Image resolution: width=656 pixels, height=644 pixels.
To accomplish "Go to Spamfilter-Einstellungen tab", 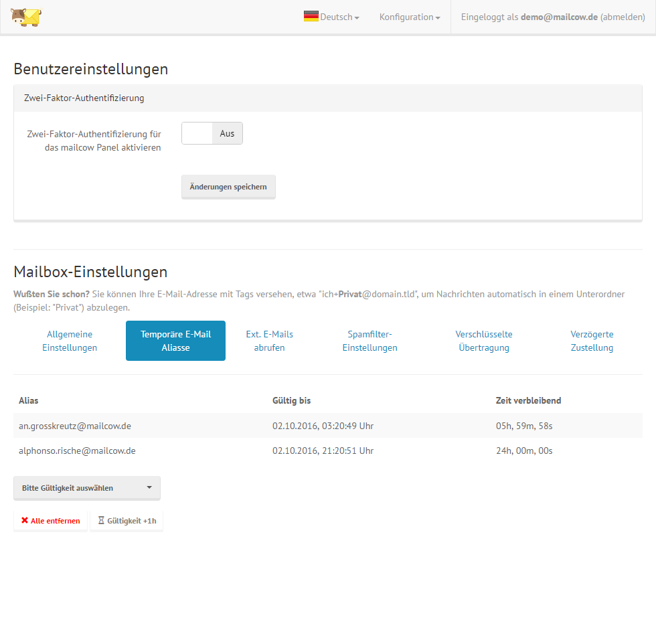I will click(x=370, y=341).
